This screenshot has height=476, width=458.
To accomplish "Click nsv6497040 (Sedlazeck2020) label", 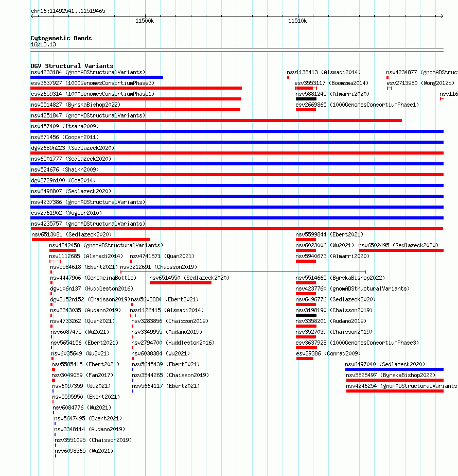I will [385, 364].
